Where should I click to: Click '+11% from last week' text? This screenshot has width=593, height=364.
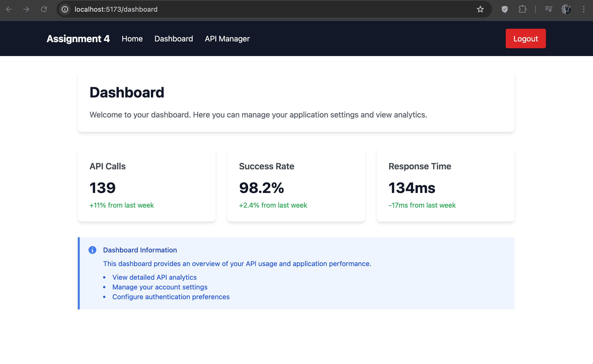point(121,205)
